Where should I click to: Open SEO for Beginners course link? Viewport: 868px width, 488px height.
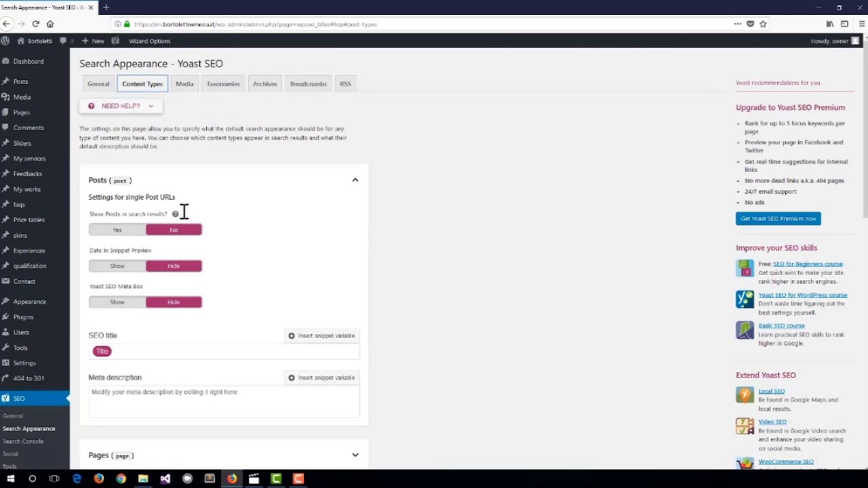point(808,264)
